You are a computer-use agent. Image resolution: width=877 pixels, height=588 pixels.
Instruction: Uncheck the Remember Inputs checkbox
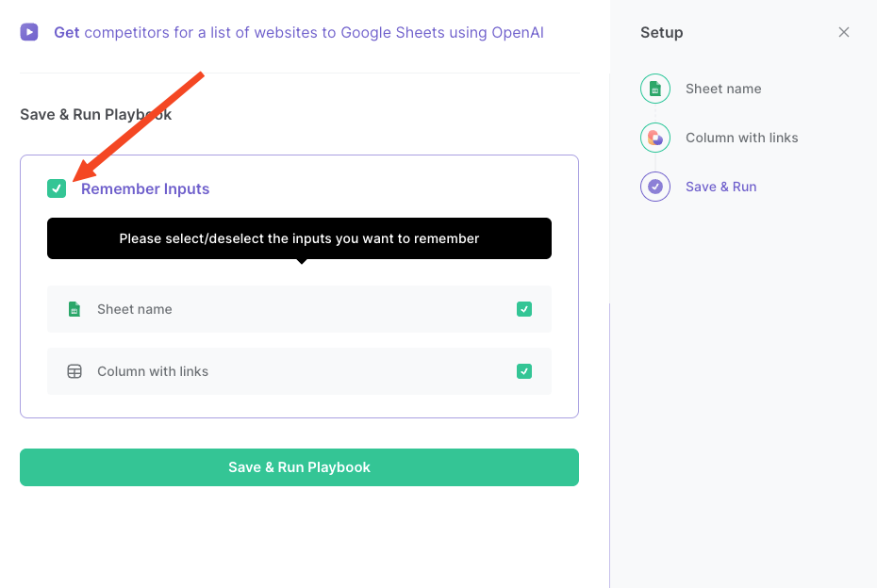[57, 188]
